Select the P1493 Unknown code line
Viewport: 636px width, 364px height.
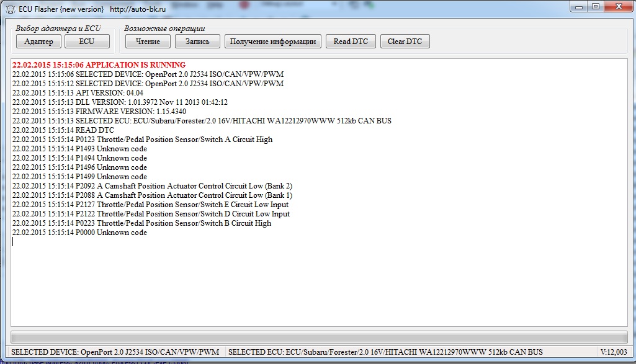tap(79, 149)
